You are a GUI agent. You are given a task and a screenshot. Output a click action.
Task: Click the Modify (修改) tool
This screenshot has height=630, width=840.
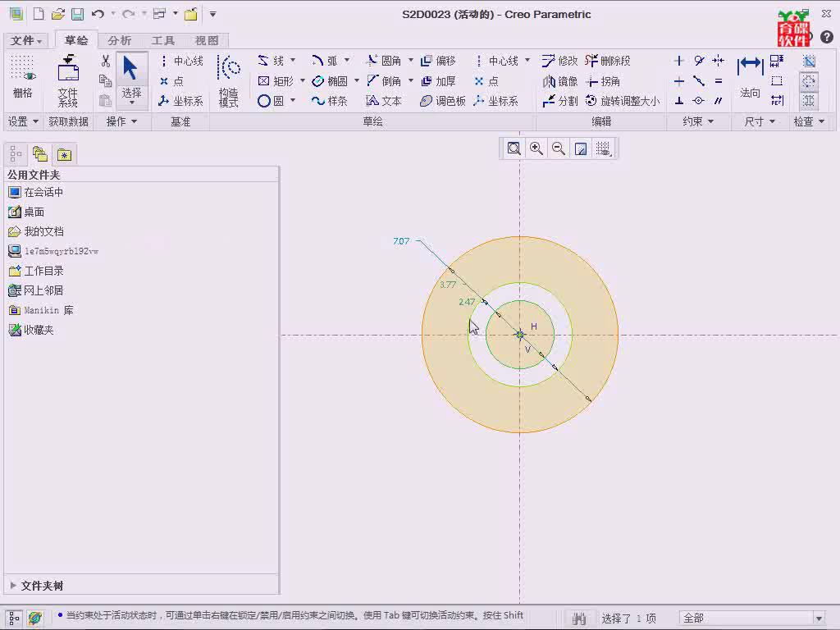pyautogui.click(x=559, y=61)
